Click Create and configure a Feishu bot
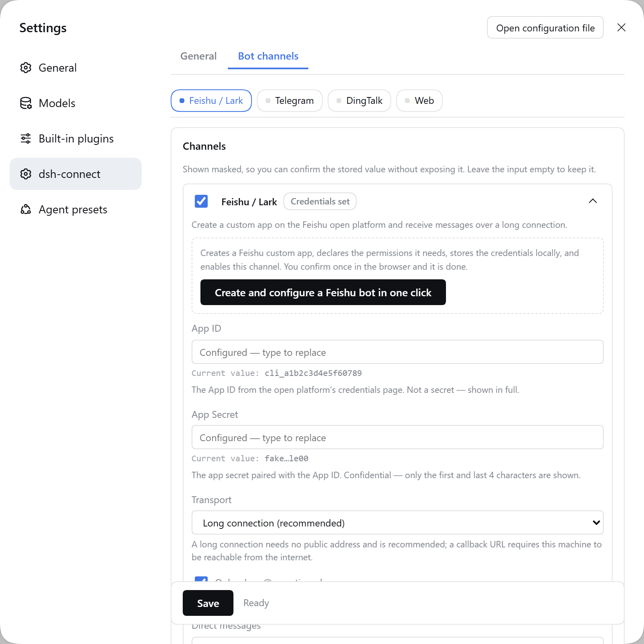This screenshot has height=644, width=644. 323,292
